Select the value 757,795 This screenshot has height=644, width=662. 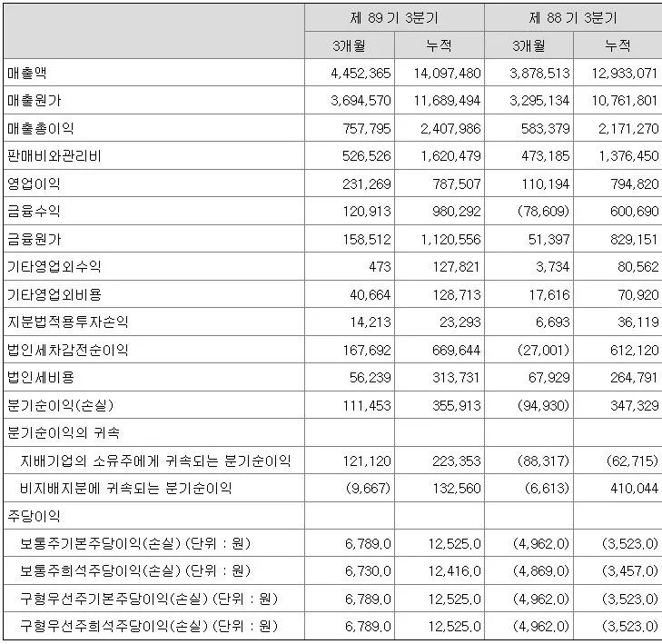coord(367,128)
